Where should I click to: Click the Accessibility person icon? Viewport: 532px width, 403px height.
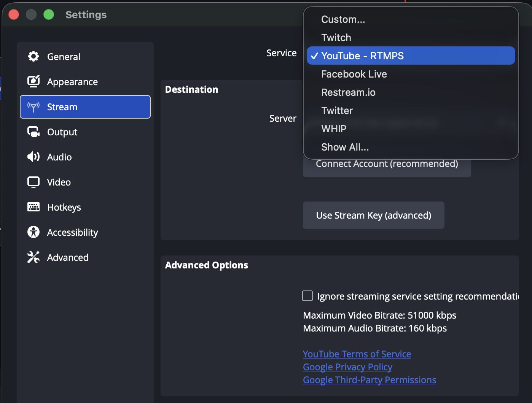[x=33, y=232]
